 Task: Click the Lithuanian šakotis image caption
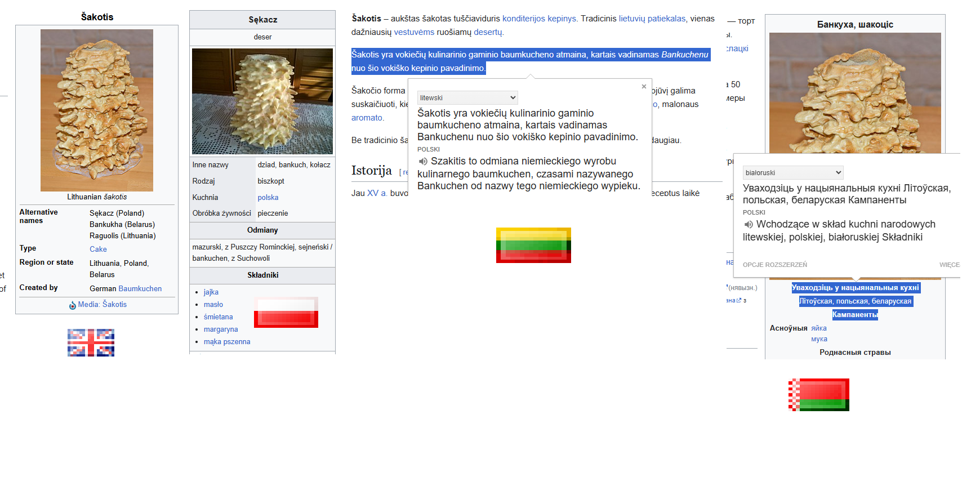pos(97,197)
